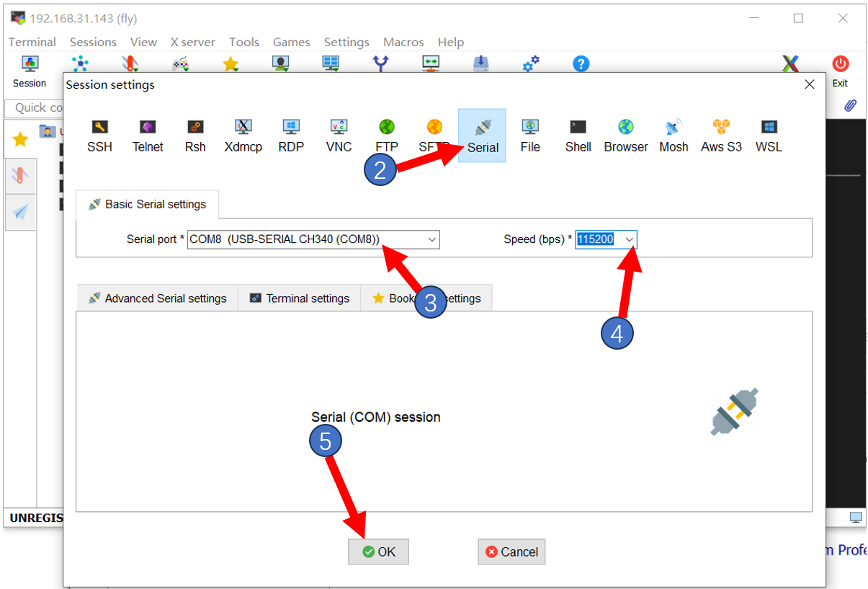Open the Sessions menu
This screenshot has width=868, height=589.
[x=93, y=42]
